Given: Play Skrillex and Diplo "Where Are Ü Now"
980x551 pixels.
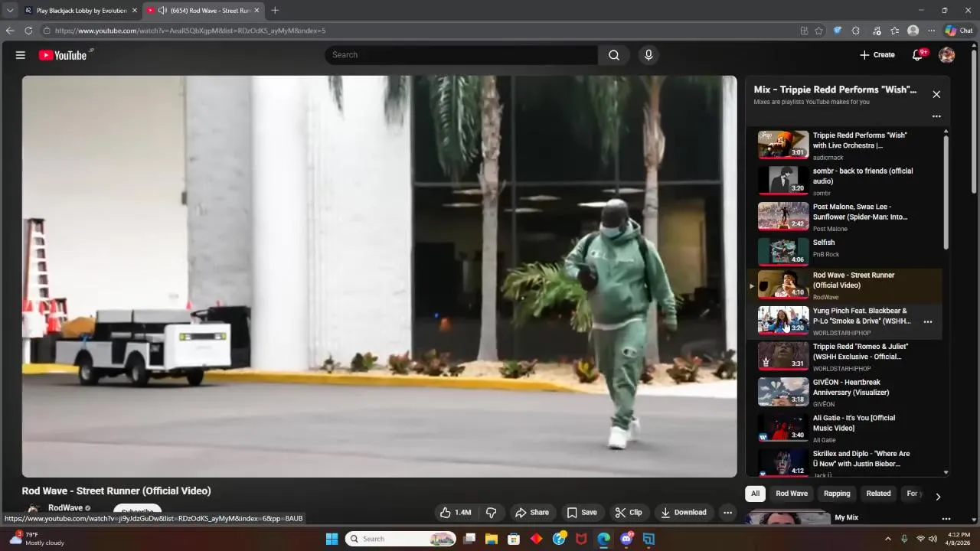Looking at the screenshot, I should pos(846,461).
